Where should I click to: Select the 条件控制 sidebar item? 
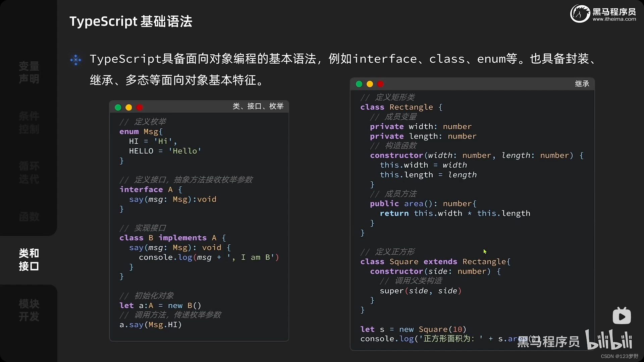point(29,123)
